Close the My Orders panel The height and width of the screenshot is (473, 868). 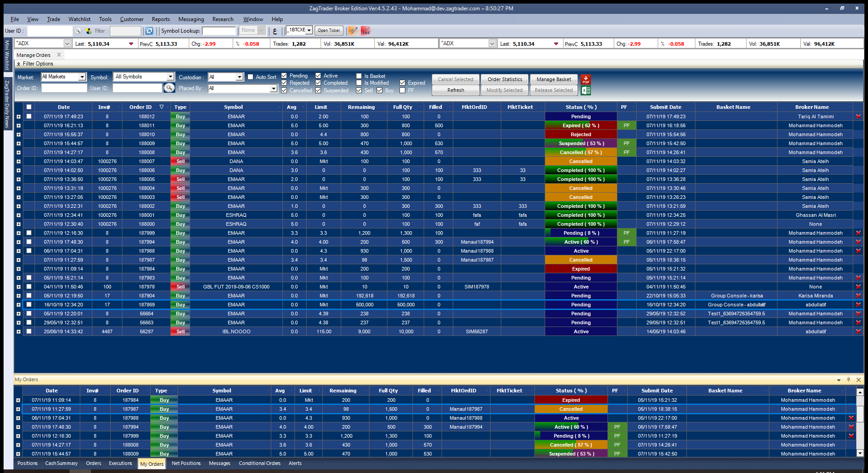(859, 380)
